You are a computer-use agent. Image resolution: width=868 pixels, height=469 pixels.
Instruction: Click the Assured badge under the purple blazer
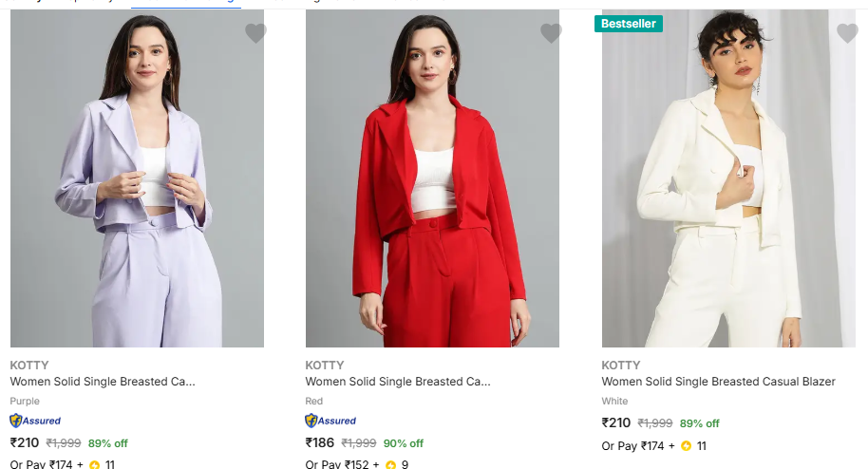[x=35, y=421]
